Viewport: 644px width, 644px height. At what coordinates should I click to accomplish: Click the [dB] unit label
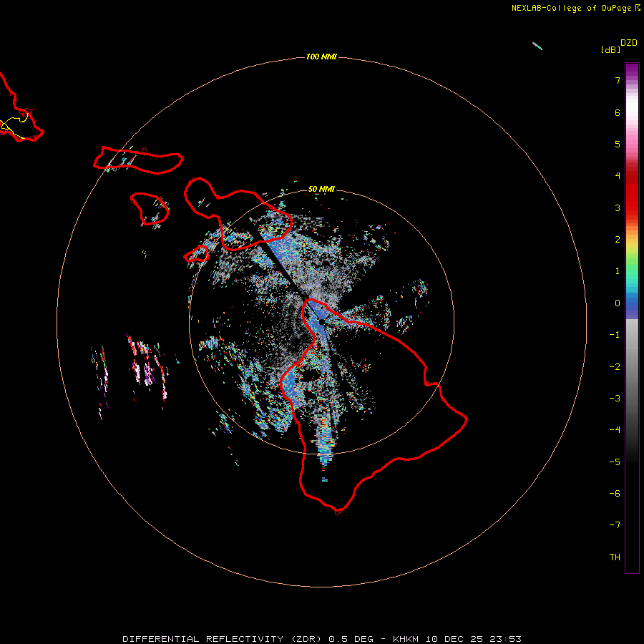pos(611,49)
